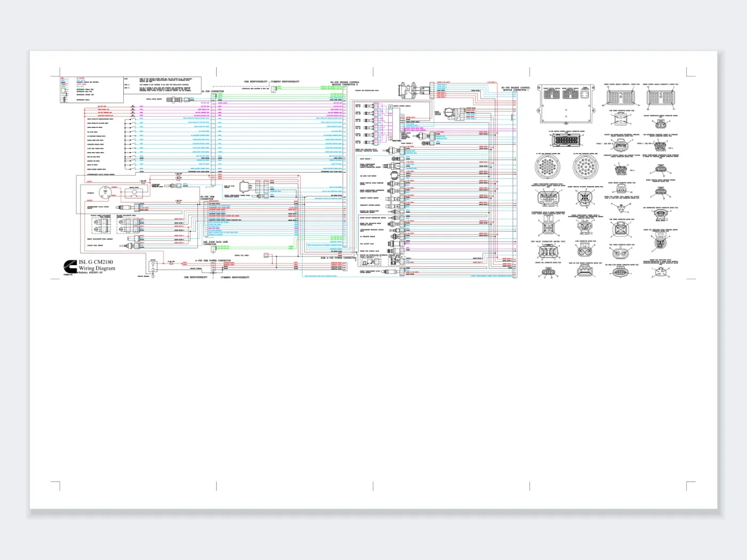Screen dimensions: 747x560
Task: Click the "Wiring Diagram" subtitle text
Action: point(97,268)
